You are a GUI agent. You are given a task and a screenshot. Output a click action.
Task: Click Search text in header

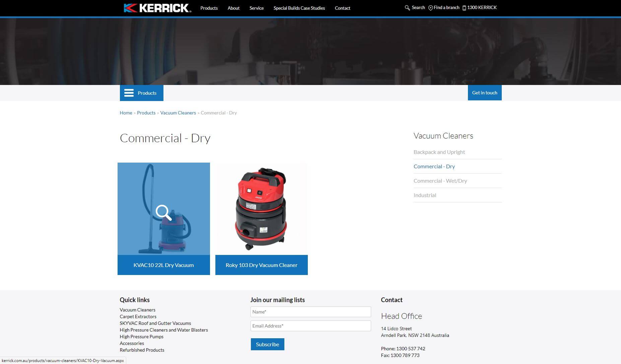pos(418,7)
